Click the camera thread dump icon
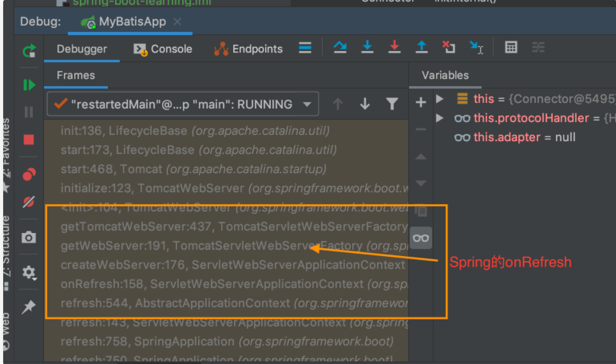 pos(29,237)
